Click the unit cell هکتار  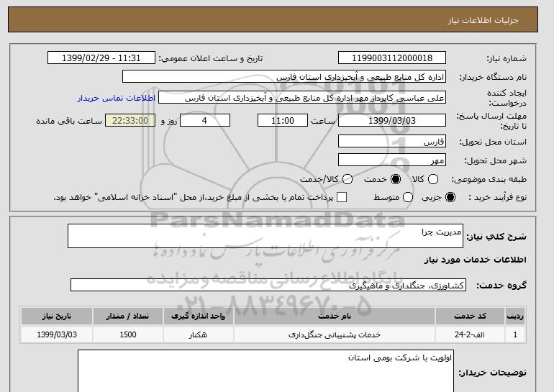[198, 334]
